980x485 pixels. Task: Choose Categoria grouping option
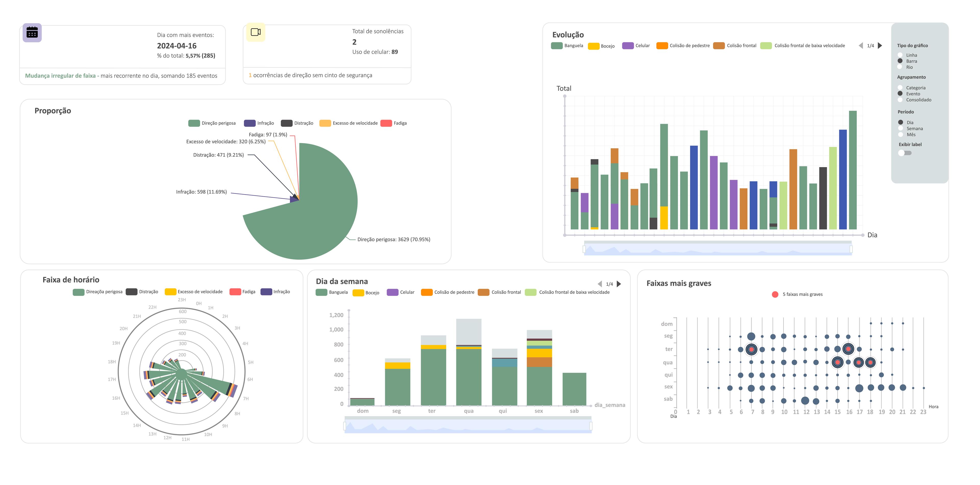tap(900, 88)
